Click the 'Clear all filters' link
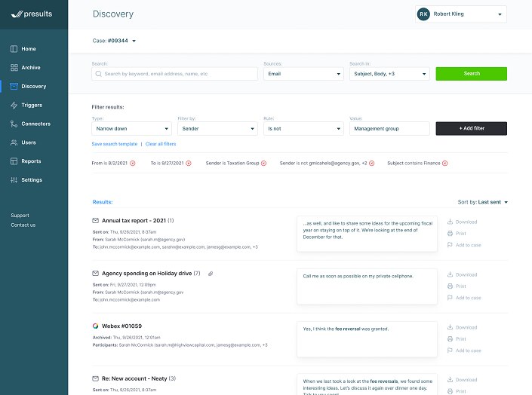Screen dimensions: 532x395 (x=161, y=144)
